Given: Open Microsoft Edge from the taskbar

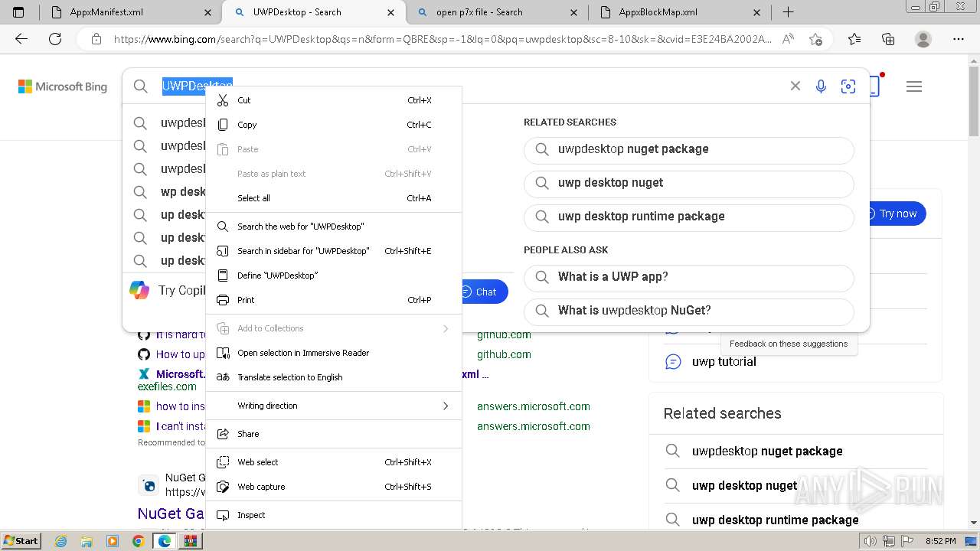Looking at the screenshot, I should click(x=165, y=541).
